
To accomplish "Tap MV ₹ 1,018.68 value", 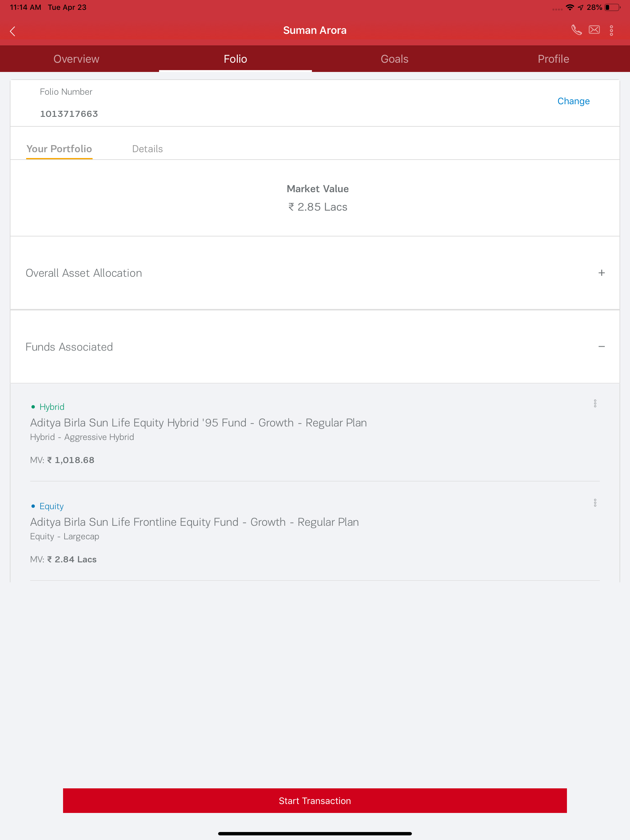I will [x=62, y=460].
